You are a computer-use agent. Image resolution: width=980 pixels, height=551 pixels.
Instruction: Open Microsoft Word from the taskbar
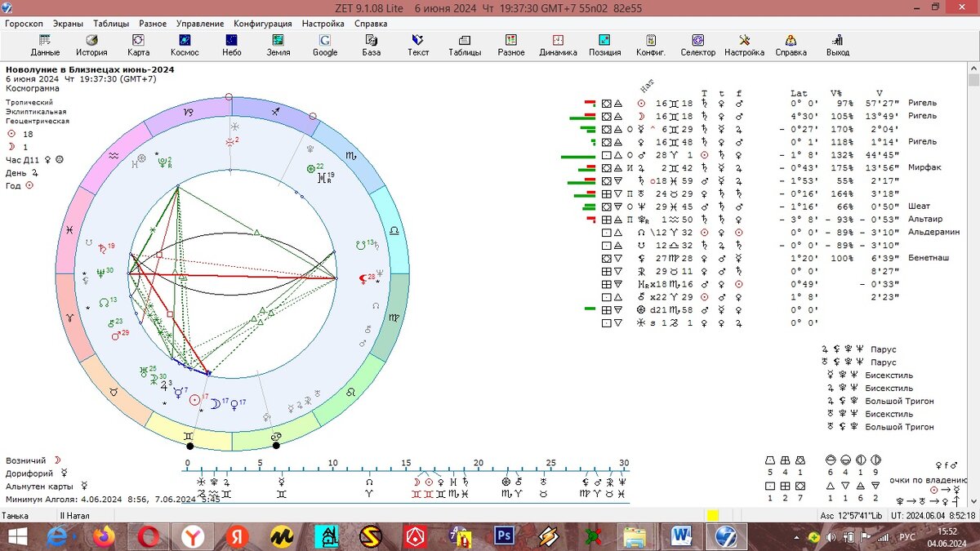coord(681,537)
